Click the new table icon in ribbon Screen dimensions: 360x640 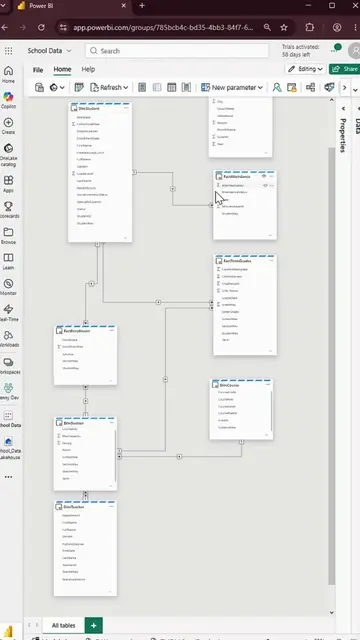pos(172,87)
